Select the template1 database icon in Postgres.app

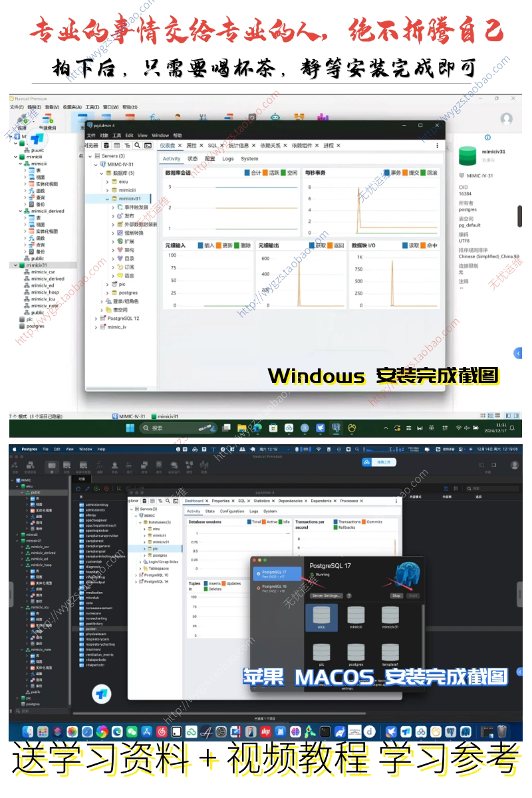[x=390, y=654]
